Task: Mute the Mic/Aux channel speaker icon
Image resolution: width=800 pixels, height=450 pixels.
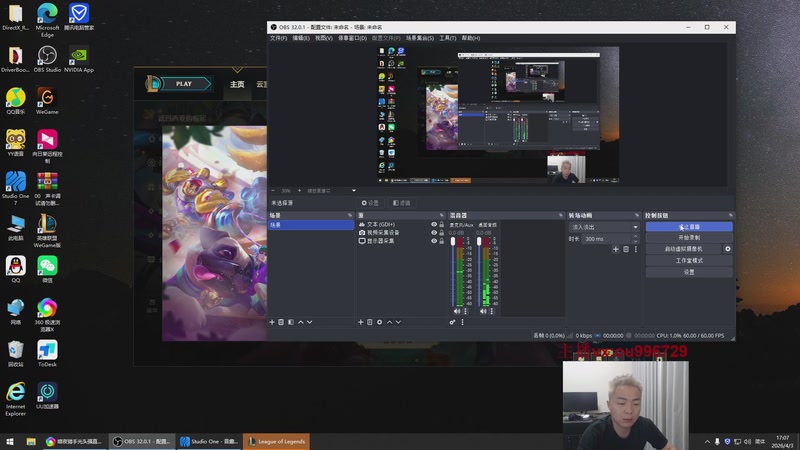Action: click(457, 311)
